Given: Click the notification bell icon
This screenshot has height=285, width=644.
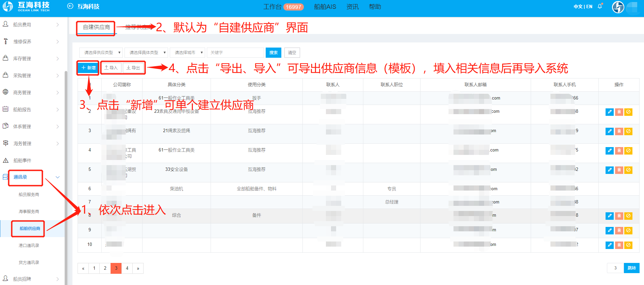Looking at the screenshot, I should tap(600, 6).
